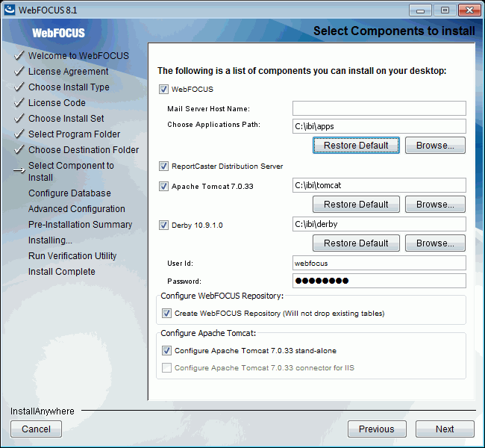Screen dimensions: 485x448
Task: Click the checkmark beside Choose Install Set
Action: click(19, 118)
